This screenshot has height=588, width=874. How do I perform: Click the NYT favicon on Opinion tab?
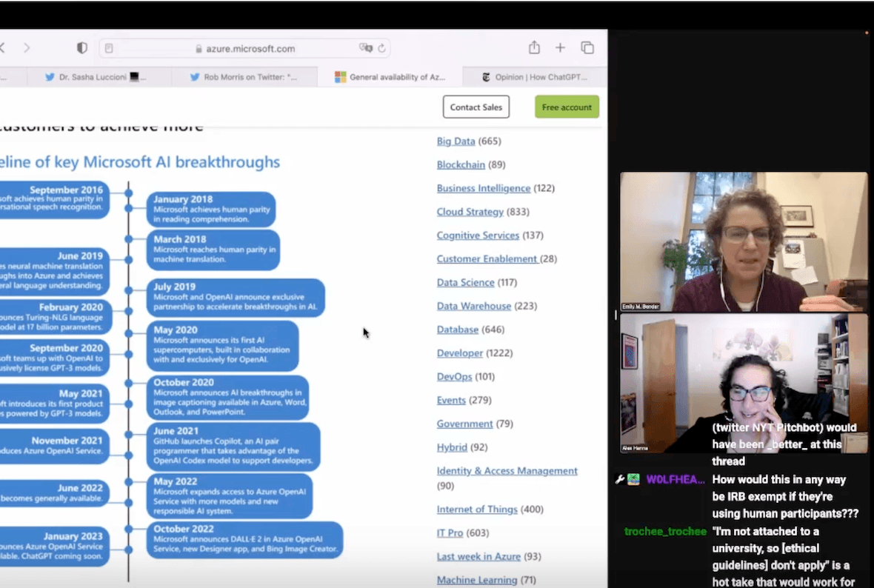485,77
